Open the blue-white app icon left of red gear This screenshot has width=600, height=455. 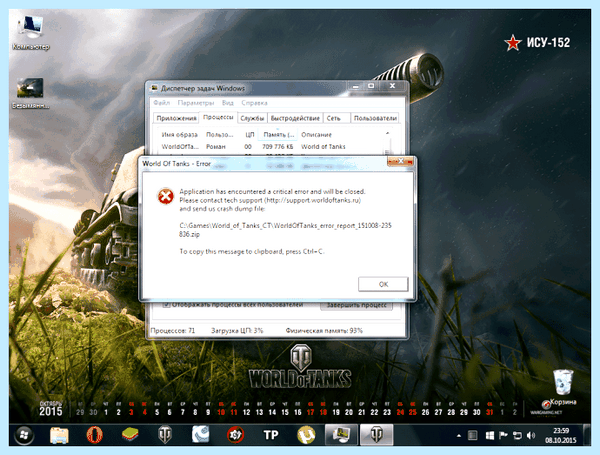pos(201,435)
